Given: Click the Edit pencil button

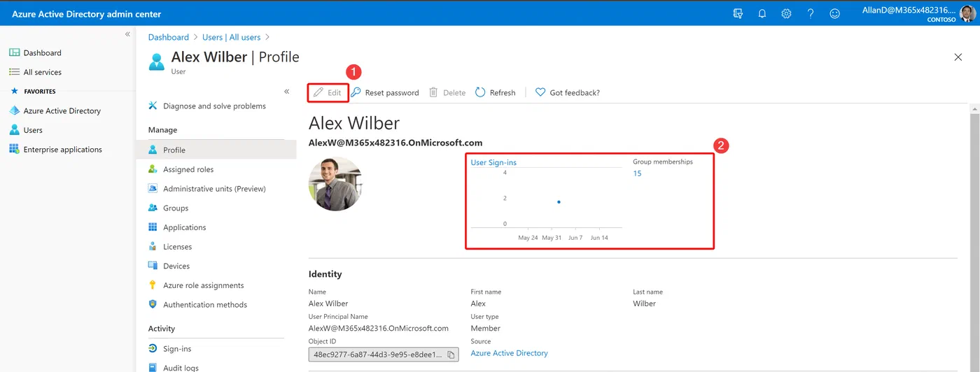Looking at the screenshot, I should tap(328, 92).
